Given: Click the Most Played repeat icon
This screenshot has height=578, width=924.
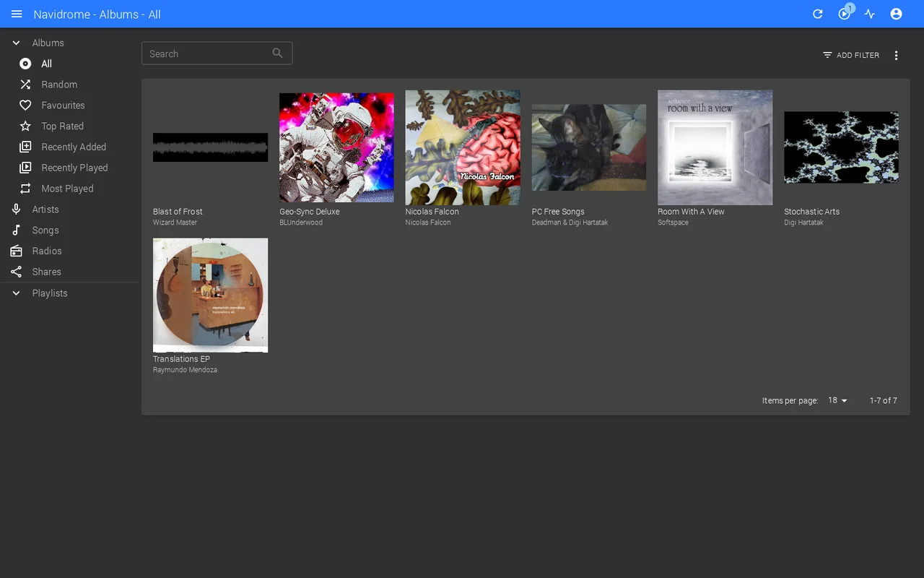Looking at the screenshot, I should point(25,189).
